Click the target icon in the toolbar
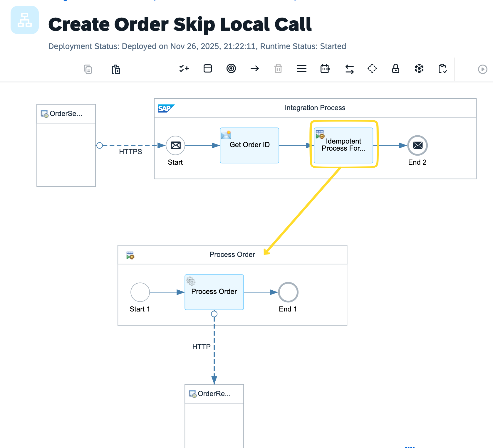 point(232,69)
